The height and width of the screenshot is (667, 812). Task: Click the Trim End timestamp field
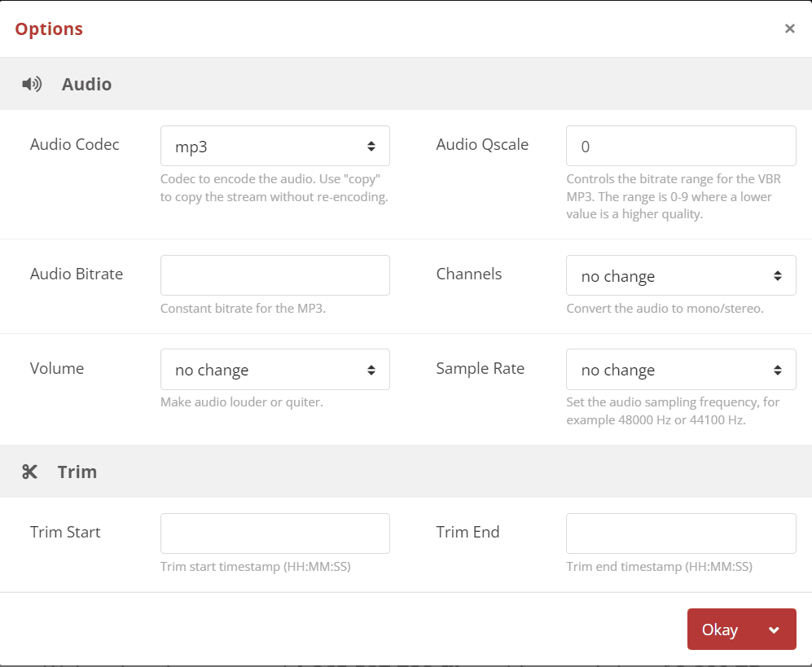click(x=680, y=533)
